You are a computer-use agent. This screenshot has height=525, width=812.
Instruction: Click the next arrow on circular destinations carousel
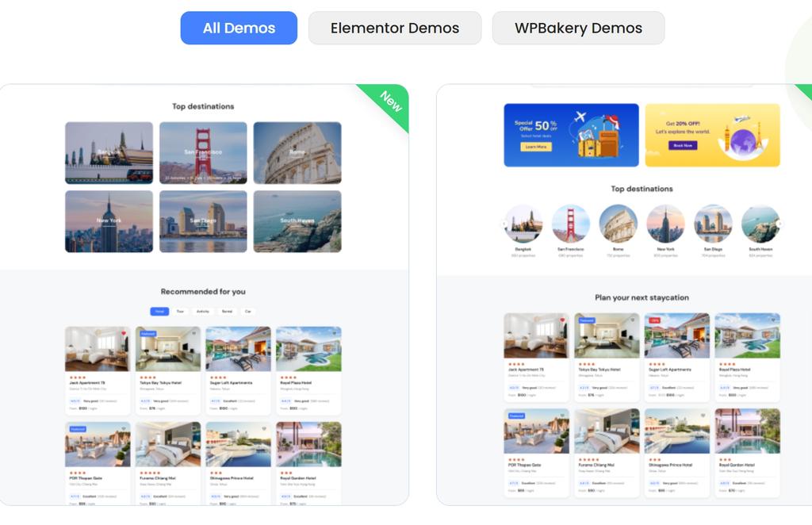pos(779,224)
